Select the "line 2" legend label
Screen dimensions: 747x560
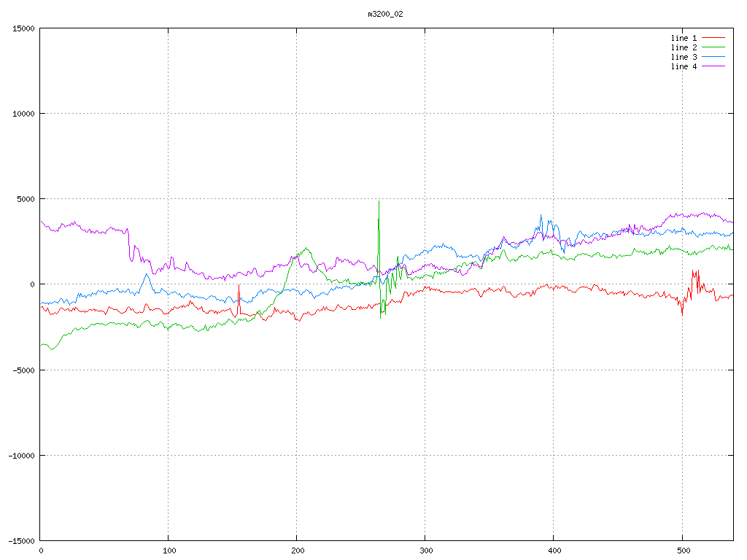point(684,47)
